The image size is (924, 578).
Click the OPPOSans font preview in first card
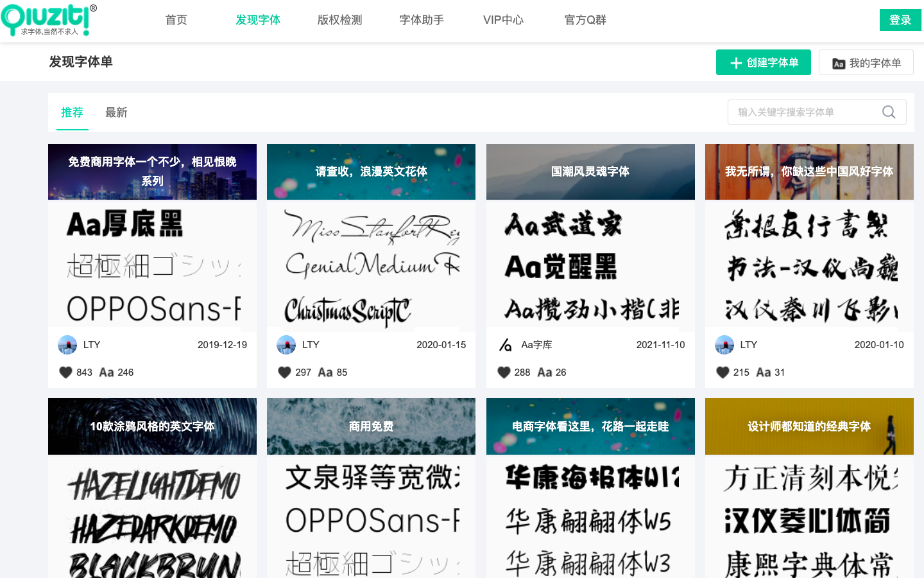(154, 309)
